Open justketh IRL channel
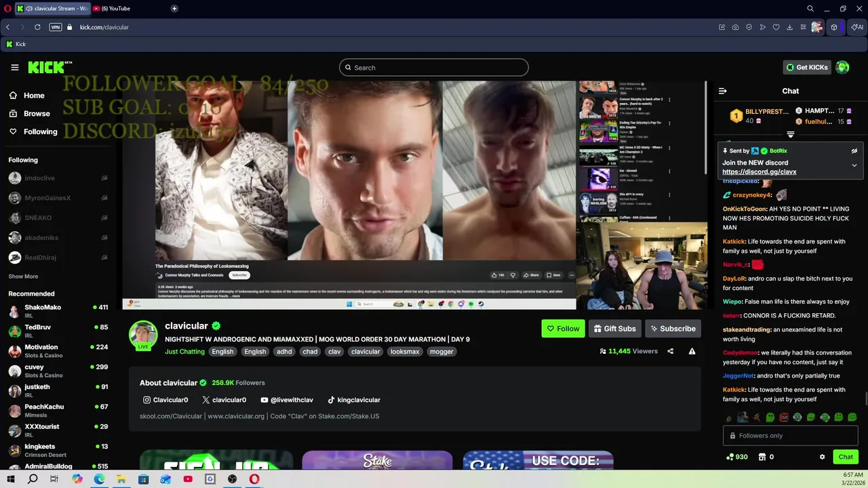The height and width of the screenshot is (488, 868). point(58,390)
